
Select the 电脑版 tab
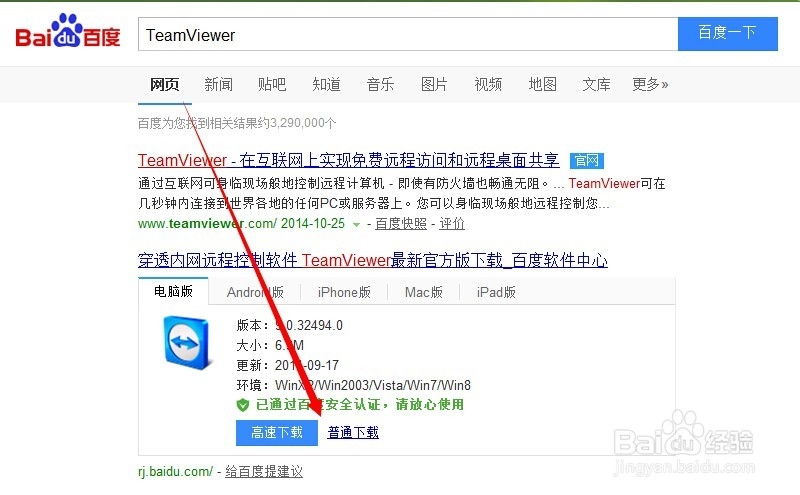pyautogui.click(x=173, y=291)
